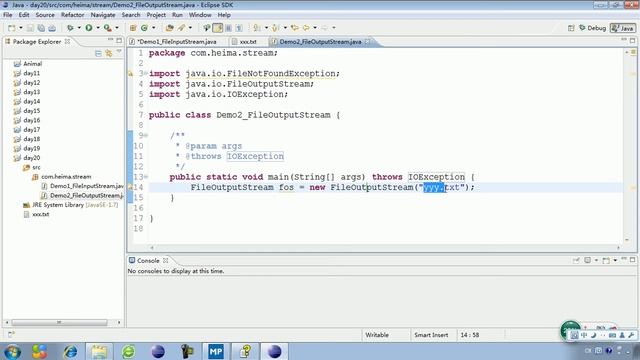Viewport: 640px width, 360px height.
Task: Click the warning marker on line 14
Action: 130,187
